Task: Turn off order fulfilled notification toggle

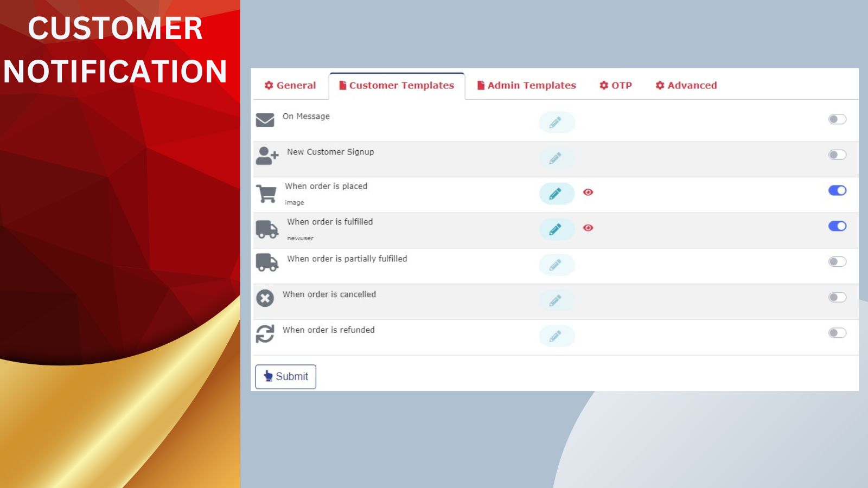Action: pos(837,226)
